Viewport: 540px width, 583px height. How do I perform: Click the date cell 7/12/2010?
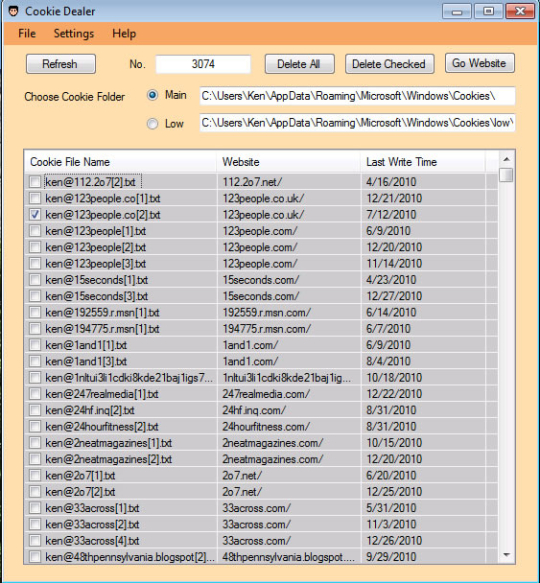391,215
